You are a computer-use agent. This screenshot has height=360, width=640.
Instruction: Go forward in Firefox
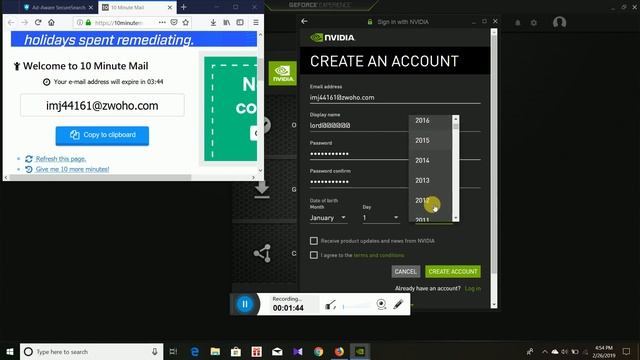tap(24, 22)
